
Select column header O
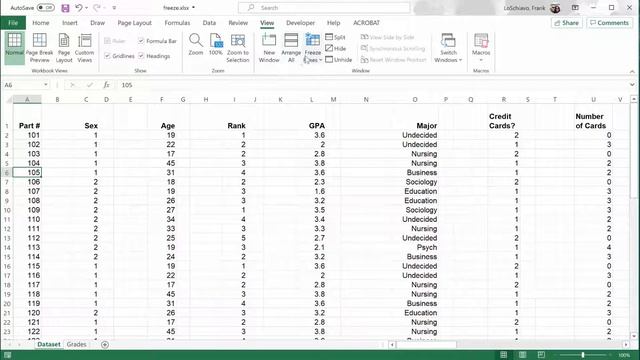415,100
